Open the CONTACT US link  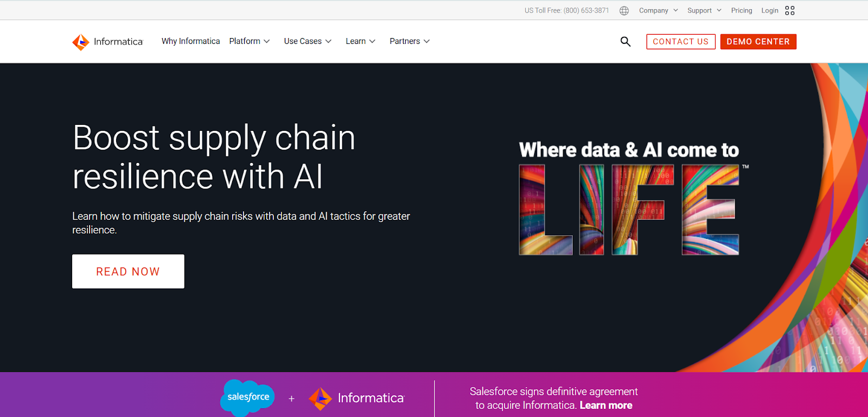pos(680,41)
